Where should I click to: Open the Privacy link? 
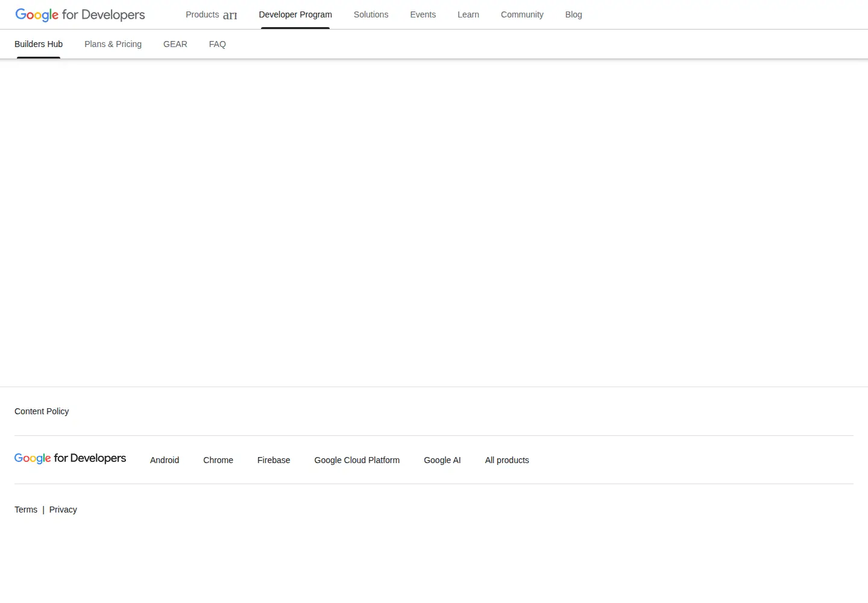click(63, 510)
